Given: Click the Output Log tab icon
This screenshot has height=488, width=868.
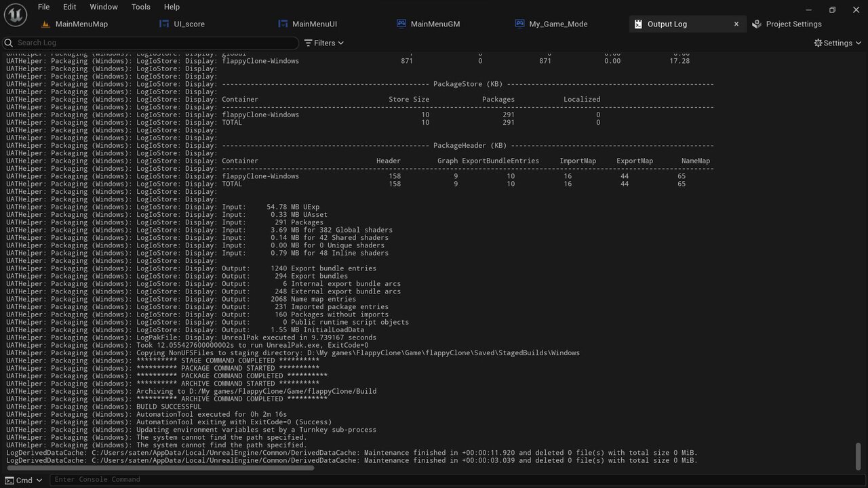Looking at the screenshot, I should (638, 24).
